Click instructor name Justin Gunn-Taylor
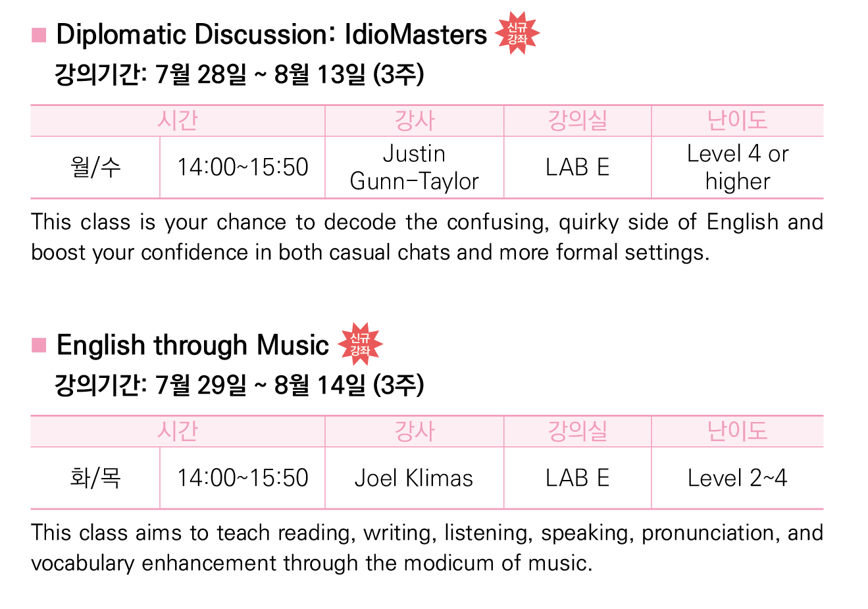The image size is (868, 609). 415,167
